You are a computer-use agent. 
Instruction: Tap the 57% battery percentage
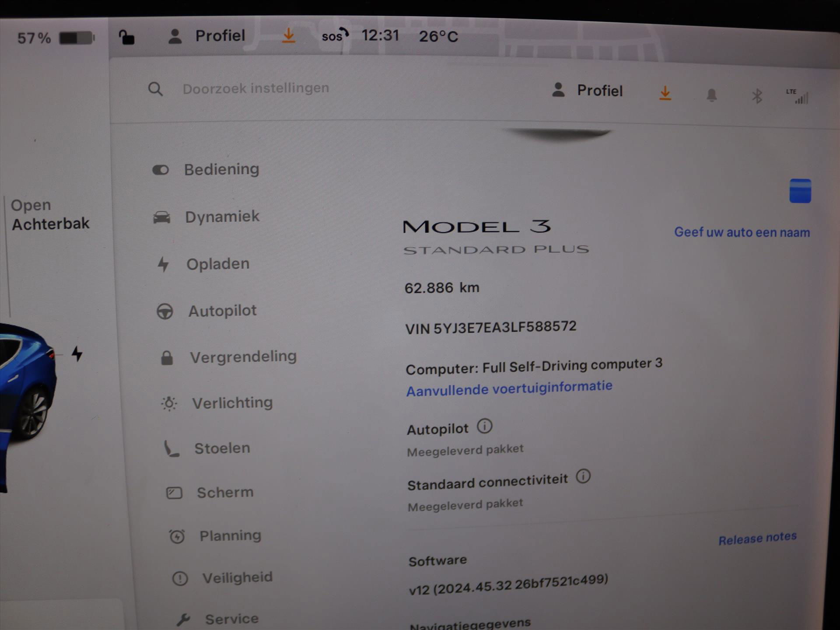(34, 38)
